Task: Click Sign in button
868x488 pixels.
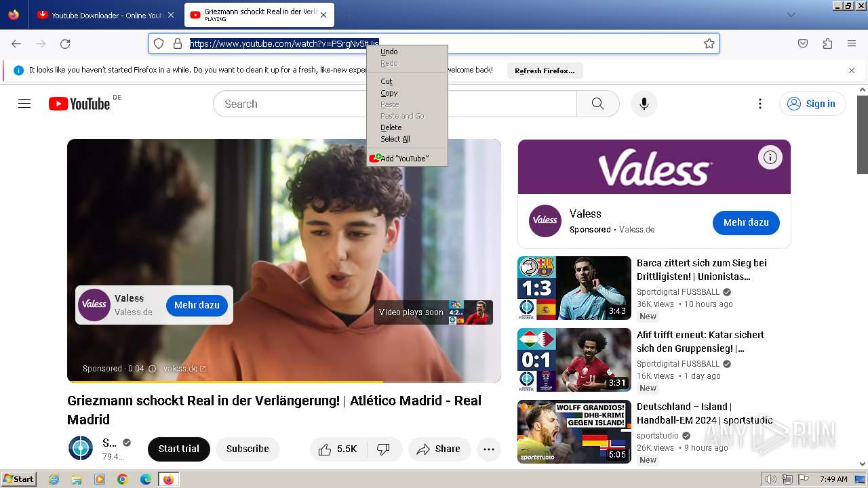Action: point(812,104)
